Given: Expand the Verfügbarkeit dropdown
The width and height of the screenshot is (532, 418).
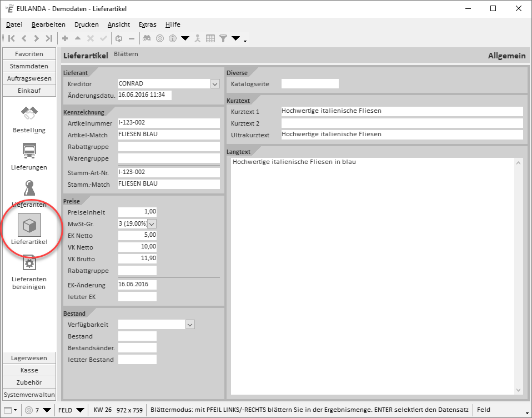Looking at the screenshot, I should click(x=190, y=325).
